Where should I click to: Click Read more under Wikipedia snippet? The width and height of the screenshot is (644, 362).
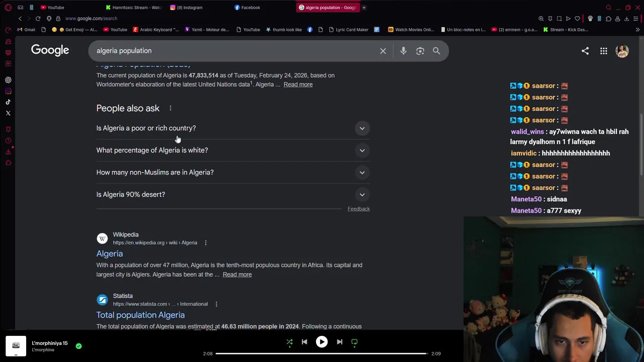click(x=237, y=275)
